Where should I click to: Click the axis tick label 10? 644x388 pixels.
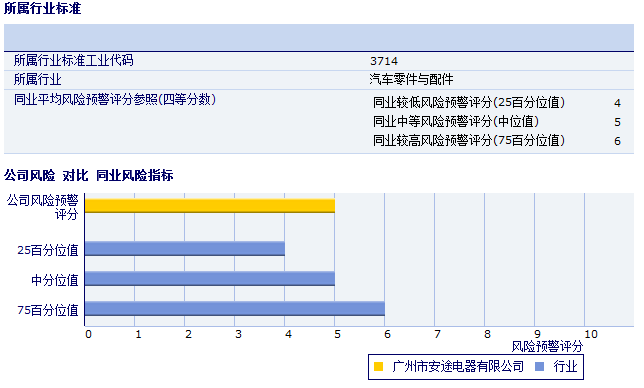(x=591, y=334)
